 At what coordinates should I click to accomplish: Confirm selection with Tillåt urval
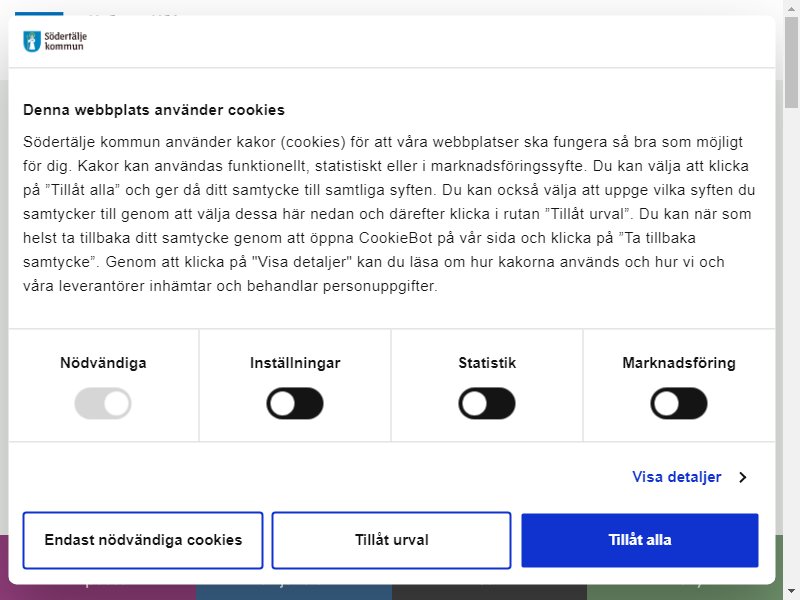(x=391, y=540)
